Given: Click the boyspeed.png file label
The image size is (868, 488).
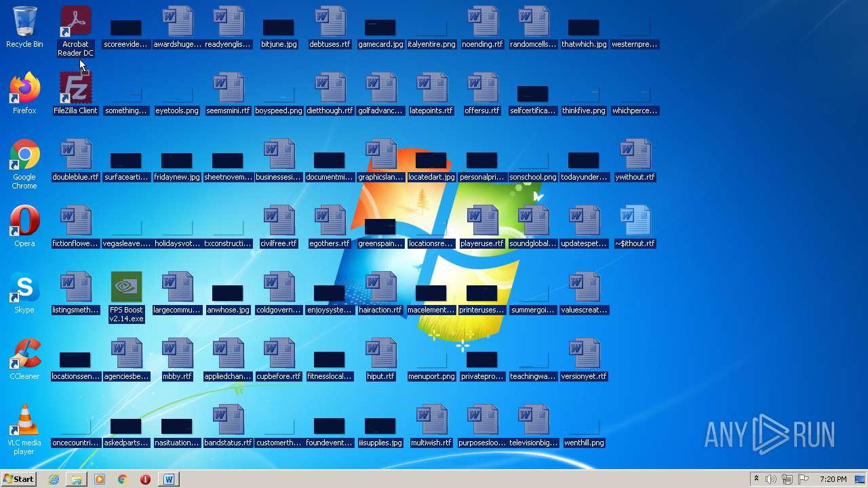Looking at the screenshot, I should pos(279,110).
